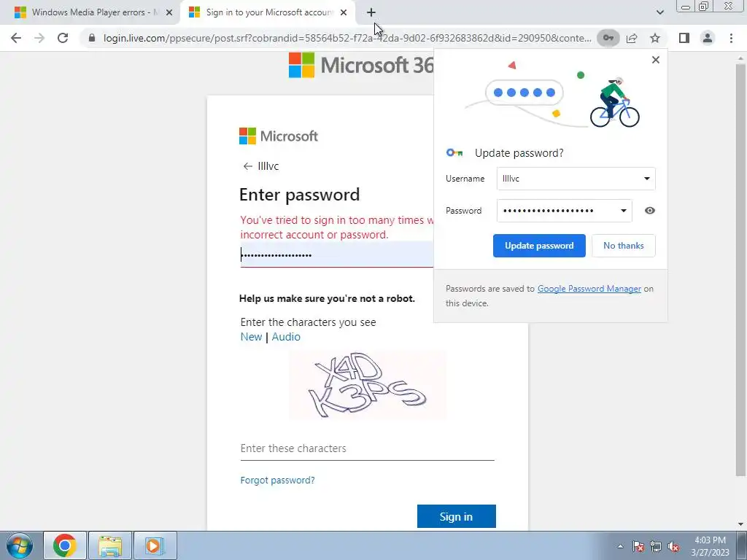Open Chrome three-dot menu
The image size is (747, 560).
(731, 38)
